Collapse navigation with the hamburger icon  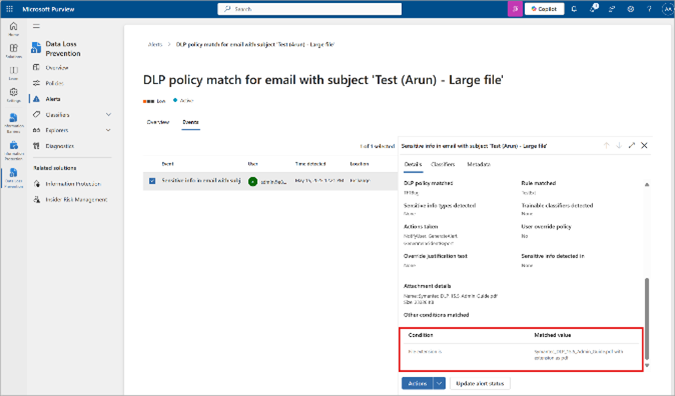[x=36, y=26]
